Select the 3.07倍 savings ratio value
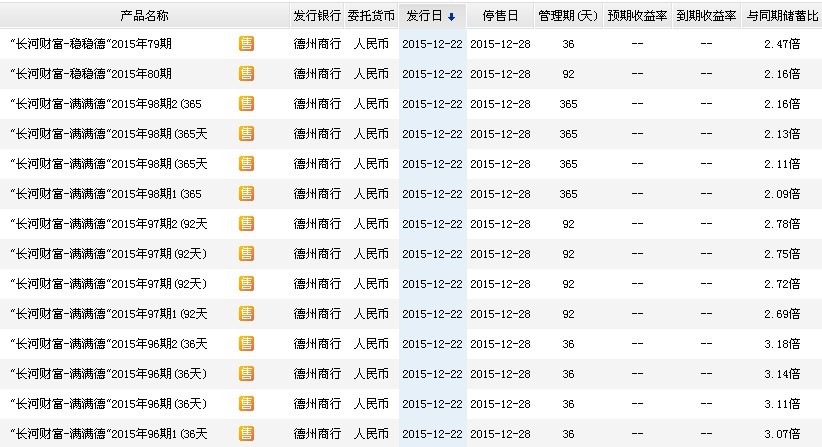The width and height of the screenshot is (822, 447). 782,434
